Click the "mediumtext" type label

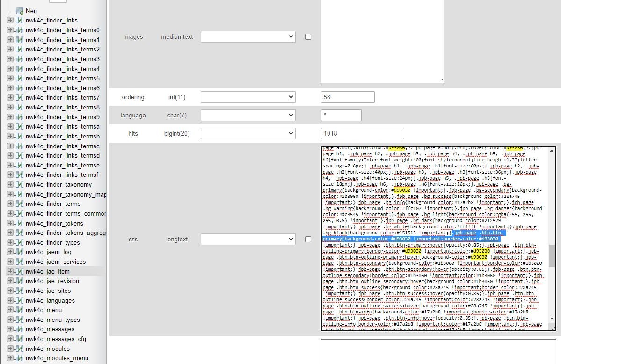177,36
